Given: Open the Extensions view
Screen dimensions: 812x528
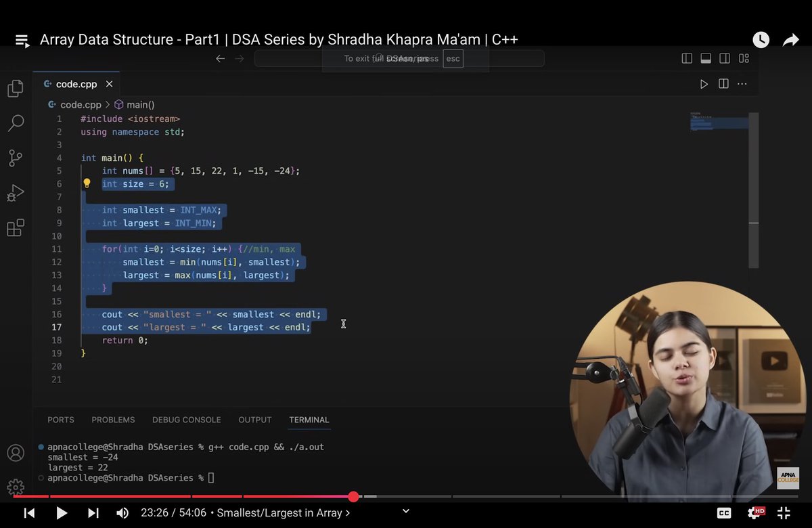Looking at the screenshot, I should pos(16,227).
